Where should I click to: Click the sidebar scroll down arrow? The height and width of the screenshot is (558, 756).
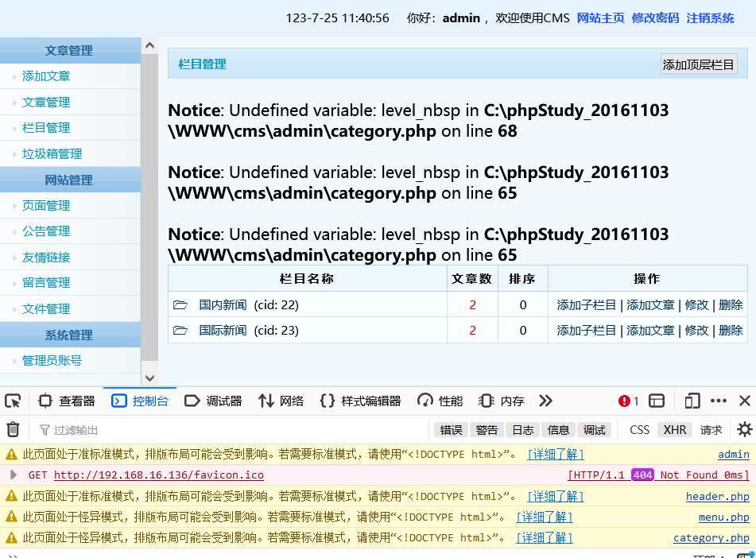150,378
